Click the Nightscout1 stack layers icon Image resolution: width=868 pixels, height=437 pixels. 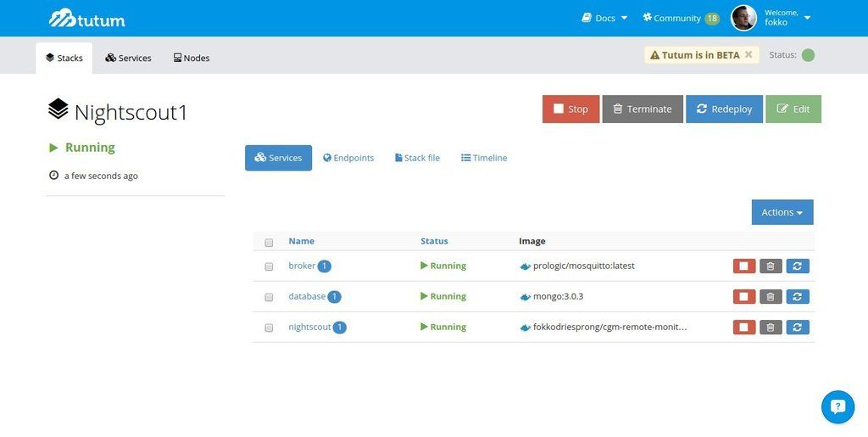coord(58,109)
